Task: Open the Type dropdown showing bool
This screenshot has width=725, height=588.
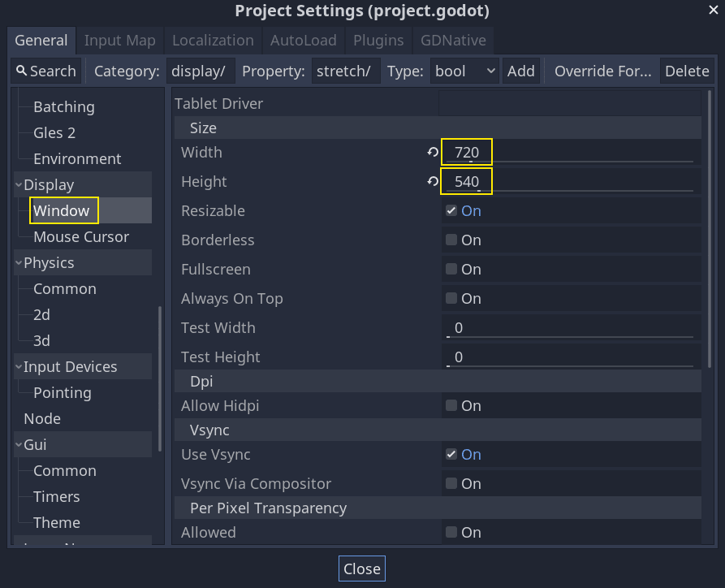Action: tap(464, 71)
